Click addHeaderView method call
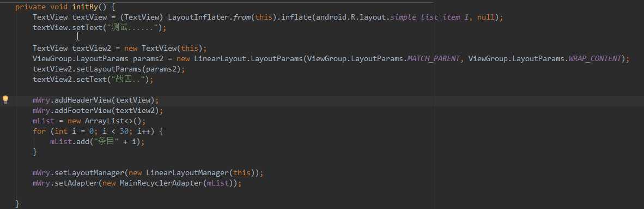Image resolution: width=644 pixels, height=209 pixels. (83, 100)
